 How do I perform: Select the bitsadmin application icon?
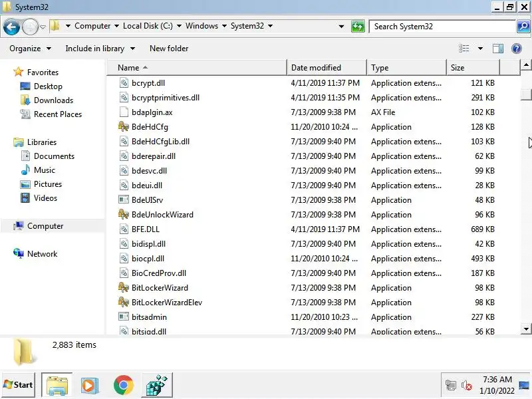point(124,317)
